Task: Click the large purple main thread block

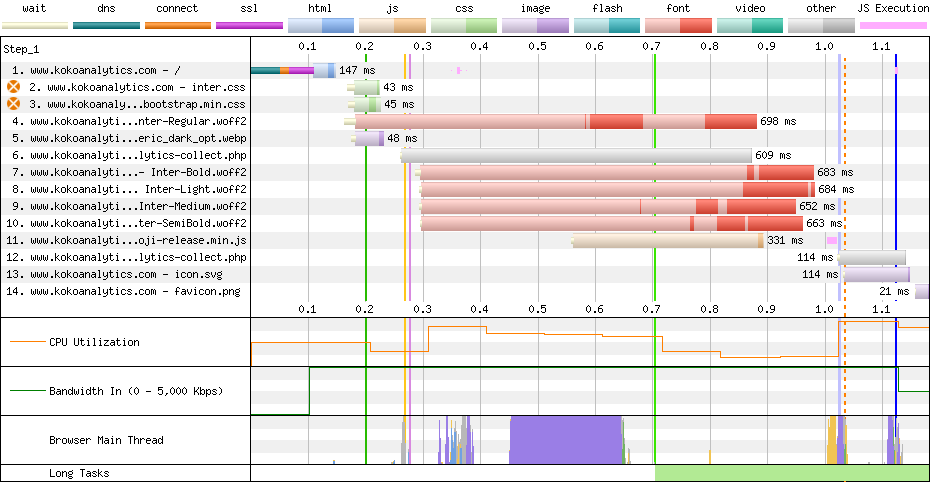Action: tap(565, 440)
